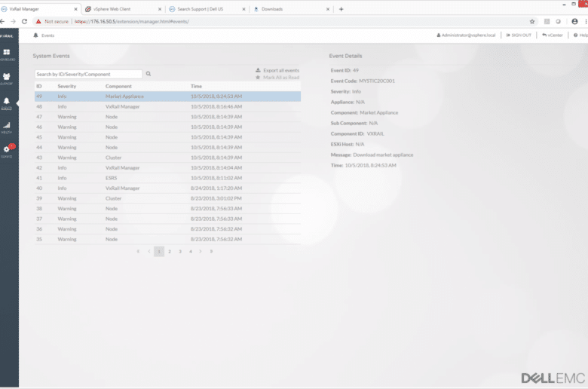The image size is (588, 389).
Task: Click the Not secure warning icon
Action: pos(38,21)
